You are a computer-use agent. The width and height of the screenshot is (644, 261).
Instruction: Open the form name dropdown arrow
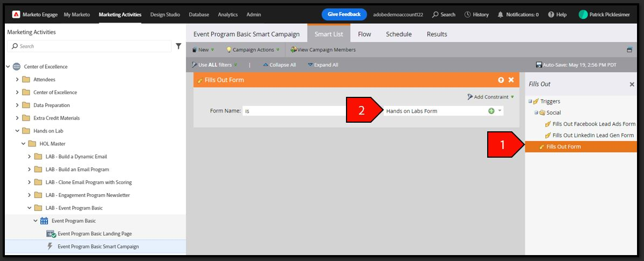pyautogui.click(x=500, y=111)
